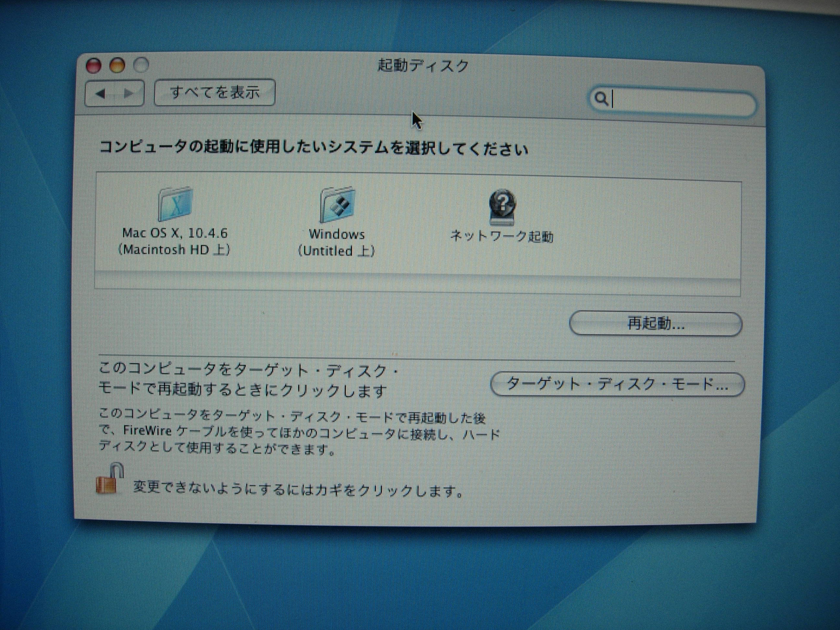Minimize the window using the yellow button
Image resolution: width=840 pixels, height=630 pixels.
click(x=117, y=65)
